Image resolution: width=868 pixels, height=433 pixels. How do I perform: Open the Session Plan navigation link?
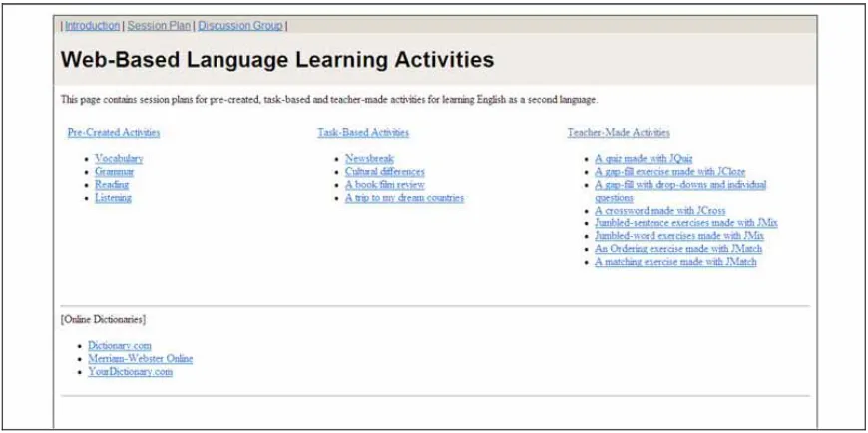(159, 26)
